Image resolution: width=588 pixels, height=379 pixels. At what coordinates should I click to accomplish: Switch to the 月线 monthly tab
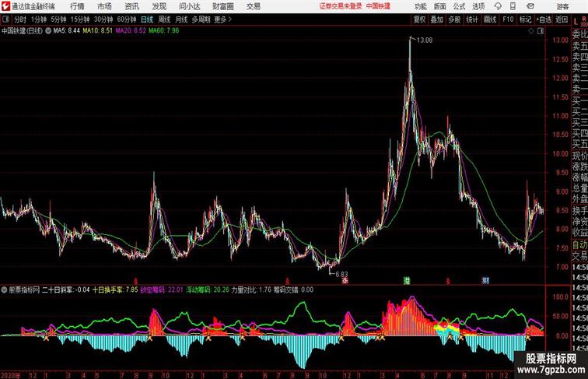(x=181, y=19)
